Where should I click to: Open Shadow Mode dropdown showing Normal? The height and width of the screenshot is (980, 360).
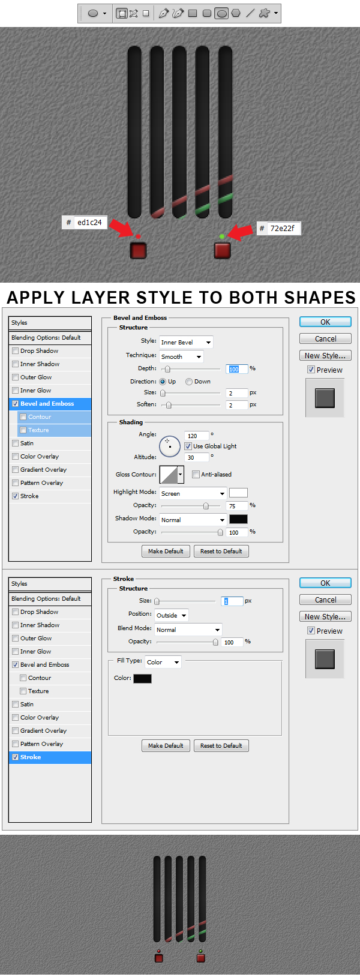coord(193,520)
